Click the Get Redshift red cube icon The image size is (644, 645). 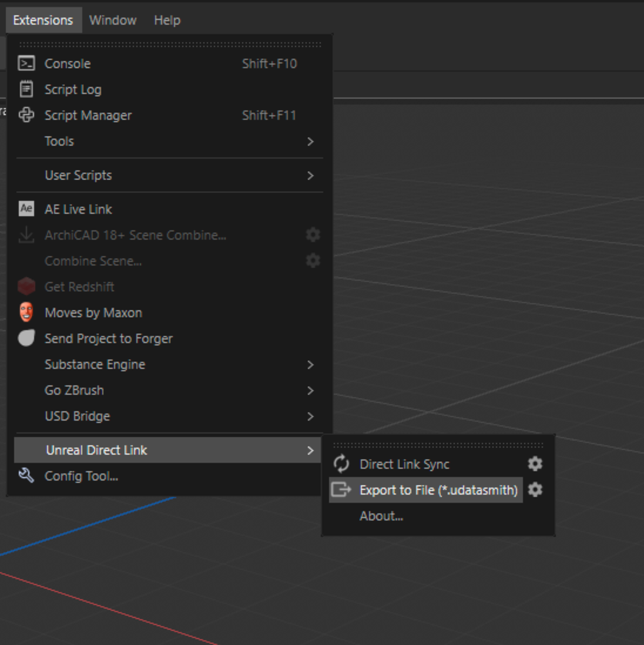point(26,286)
